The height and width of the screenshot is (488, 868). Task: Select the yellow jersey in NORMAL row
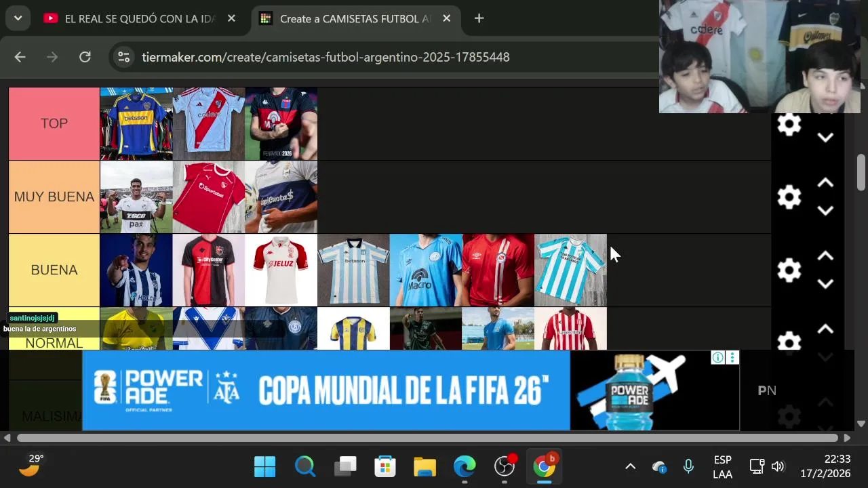136,329
